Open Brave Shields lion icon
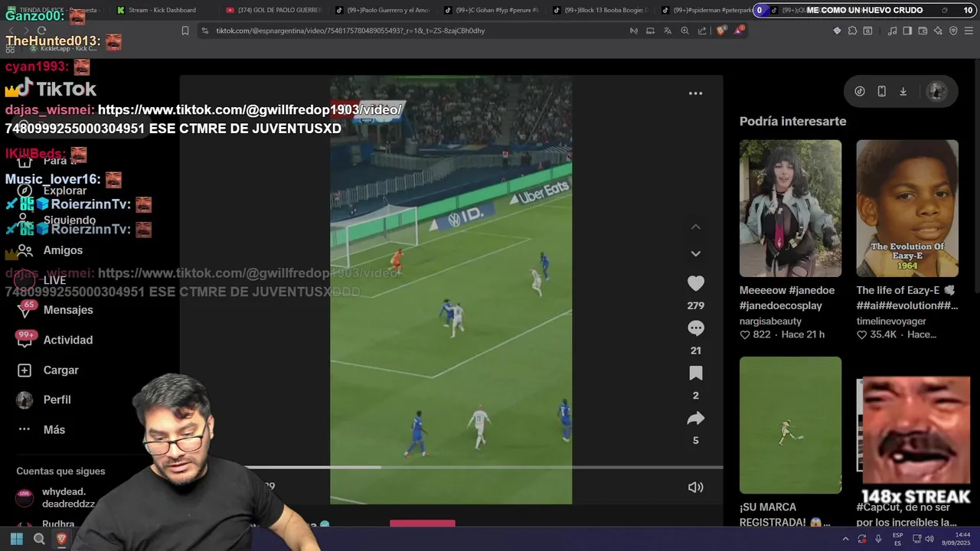 click(x=721, y=31)
